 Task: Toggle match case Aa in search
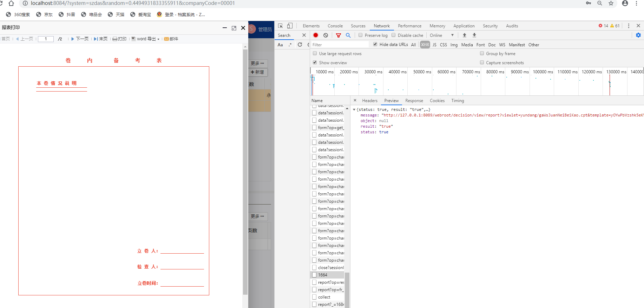coord(280,45)
